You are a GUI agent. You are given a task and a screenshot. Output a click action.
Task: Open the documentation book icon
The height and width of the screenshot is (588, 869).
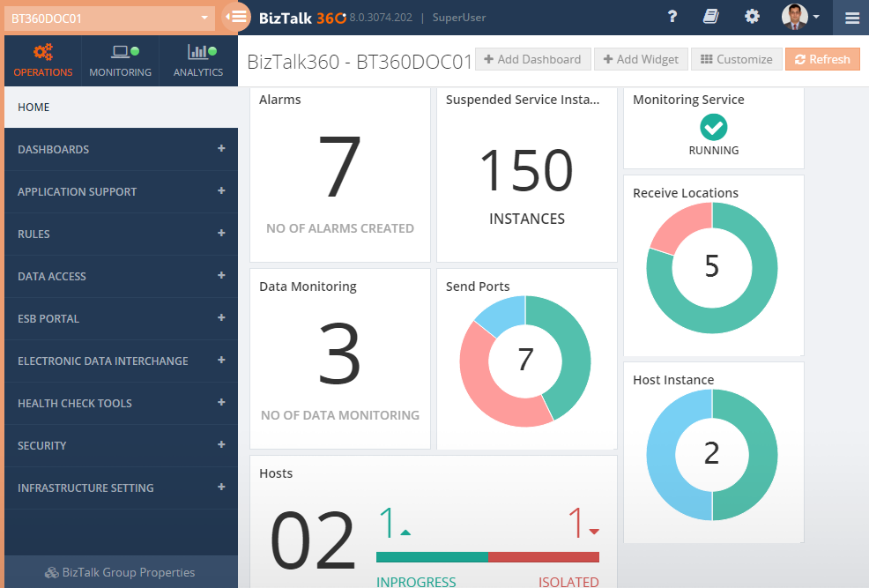[711, 17]
